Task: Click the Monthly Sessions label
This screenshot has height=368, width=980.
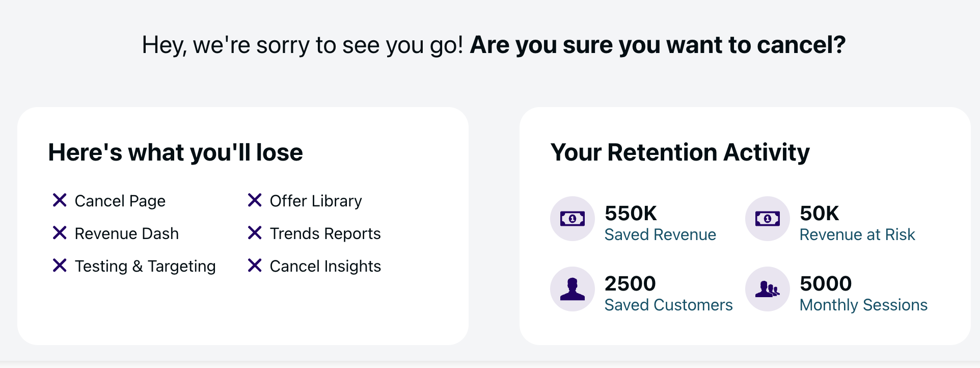Action: click(863, 305)
